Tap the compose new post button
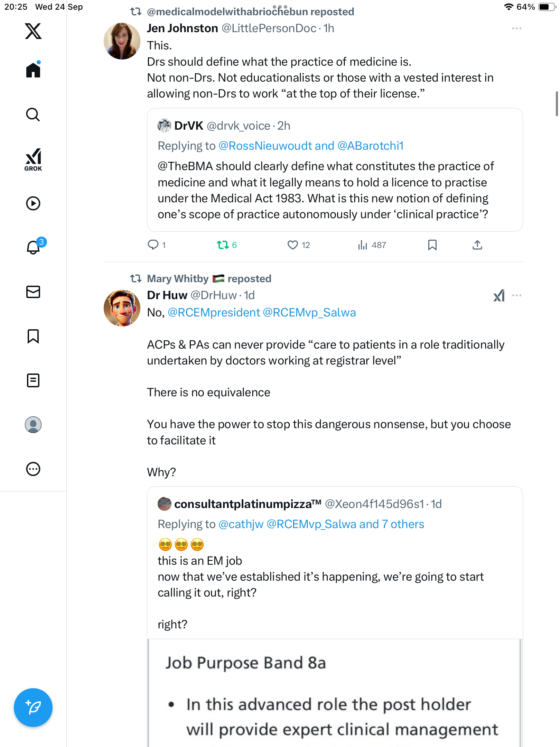The image size is (560, 747). [x=33, y=708]
